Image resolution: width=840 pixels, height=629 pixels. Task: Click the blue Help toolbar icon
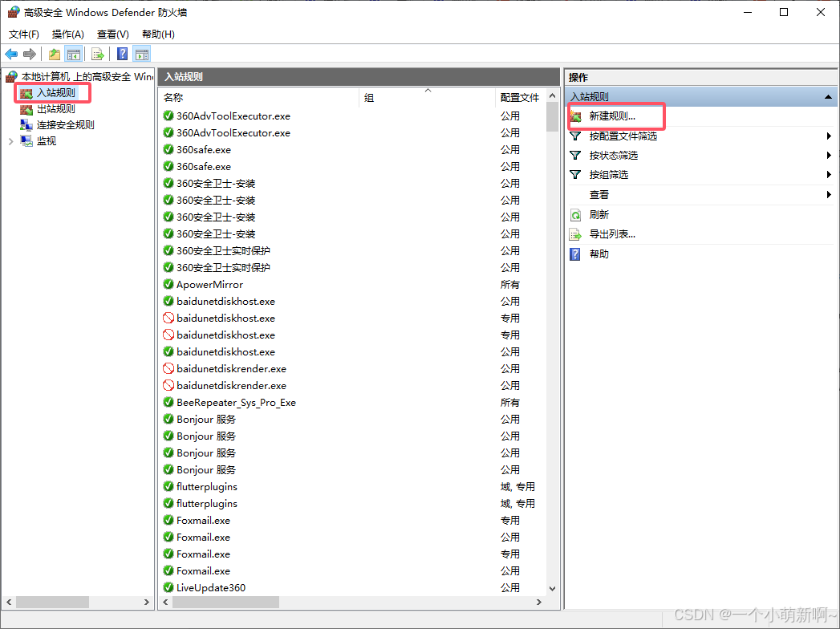pyautogui.click(x=122, y=54)
